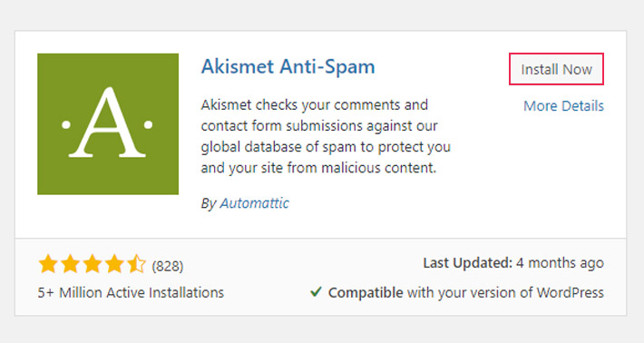The width and height of the screenshot is (644, 343).
Task: Click the 5+ Million Active Installations text
Action: [x=131, y=292]
